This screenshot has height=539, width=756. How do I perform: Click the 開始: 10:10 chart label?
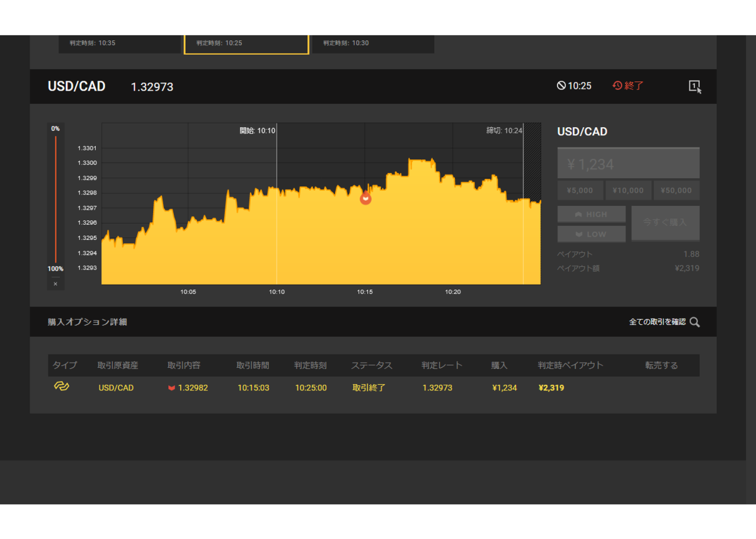[258, 130]
